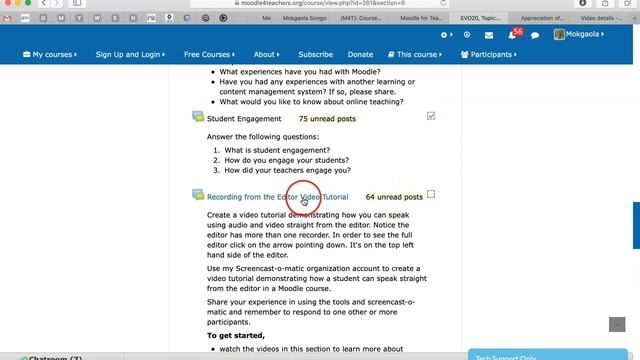Reload the page with the refresh icon
Image resolution: width=640 pixels, height=360 pixels.
coord(443,3)
